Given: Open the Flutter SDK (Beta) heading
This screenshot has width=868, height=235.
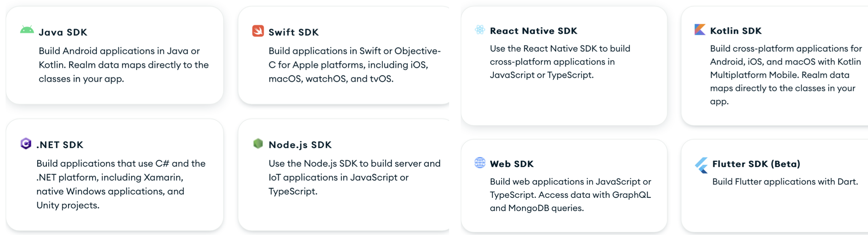Looking at the screenshot, I should (756, 164).
